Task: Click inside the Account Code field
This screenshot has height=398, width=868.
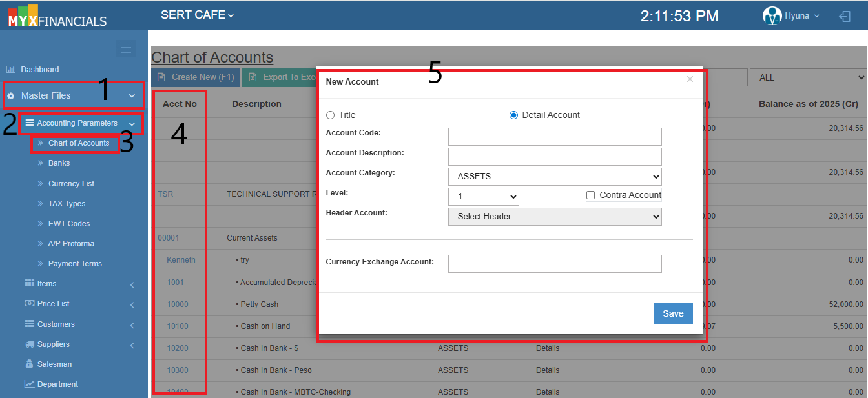Action: click(555, 136)
